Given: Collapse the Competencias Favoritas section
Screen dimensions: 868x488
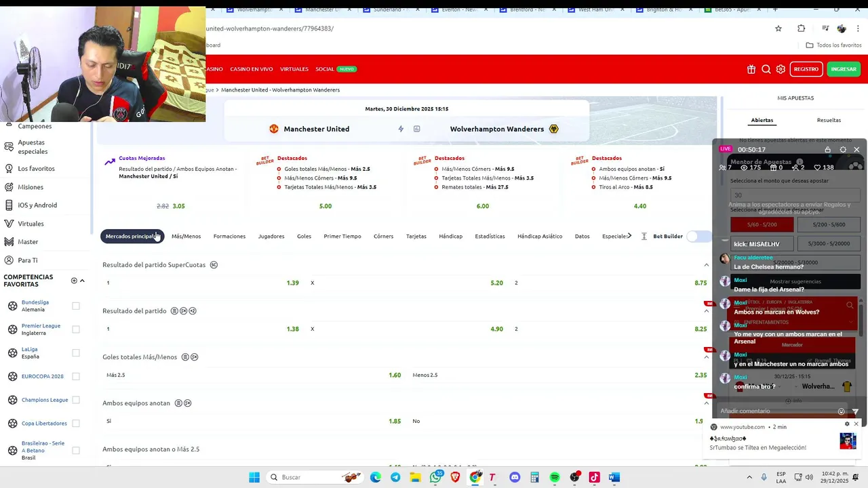Looking at the screenshot, I should pyautogui.click(x=82, y=281).
